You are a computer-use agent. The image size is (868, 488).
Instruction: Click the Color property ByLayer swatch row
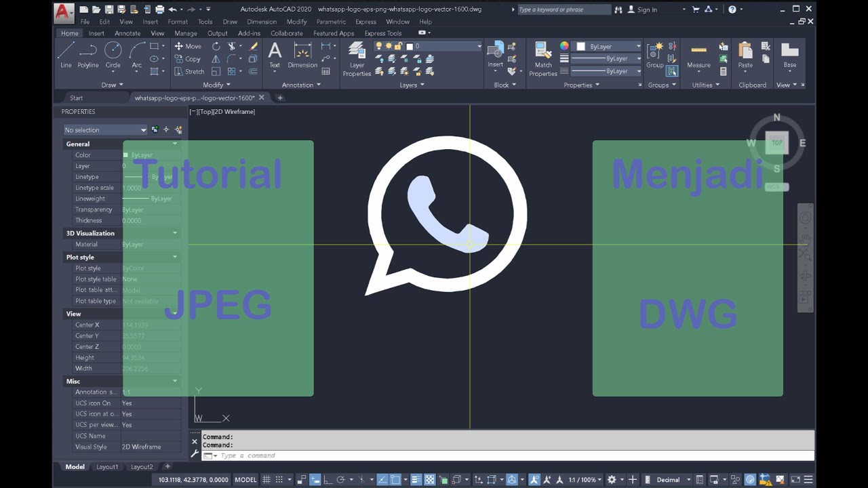126,155
